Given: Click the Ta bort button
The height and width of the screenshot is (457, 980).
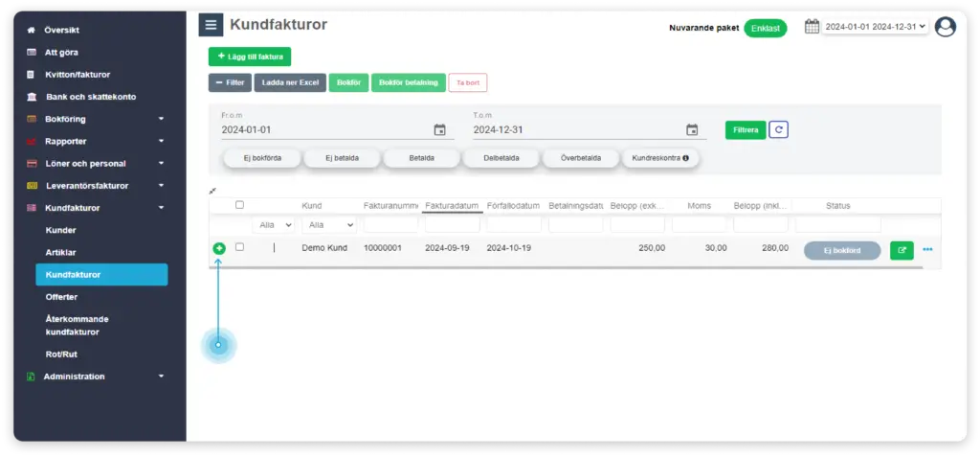Looking at the screenshot, I should pos(468,82).
